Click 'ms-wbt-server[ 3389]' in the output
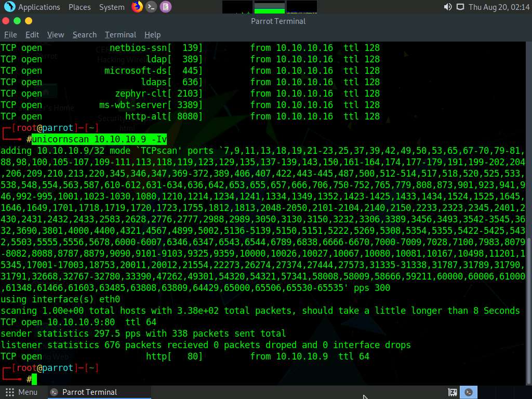 pos(151,105)
